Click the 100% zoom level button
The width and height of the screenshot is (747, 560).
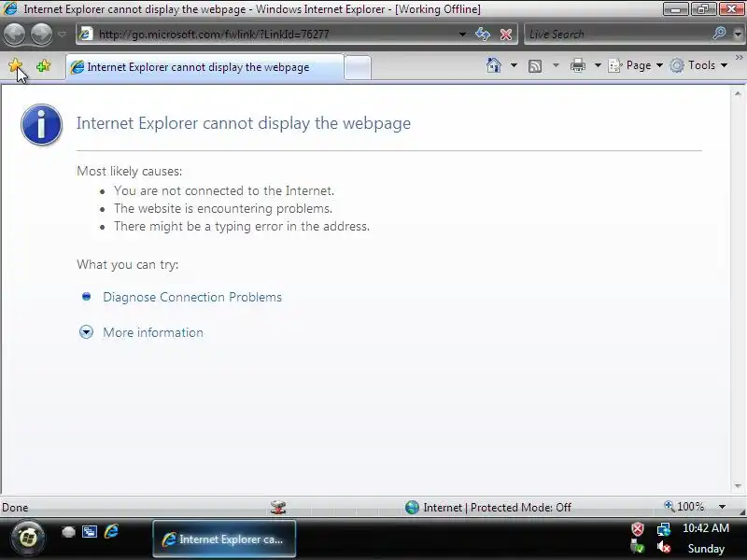684,506
